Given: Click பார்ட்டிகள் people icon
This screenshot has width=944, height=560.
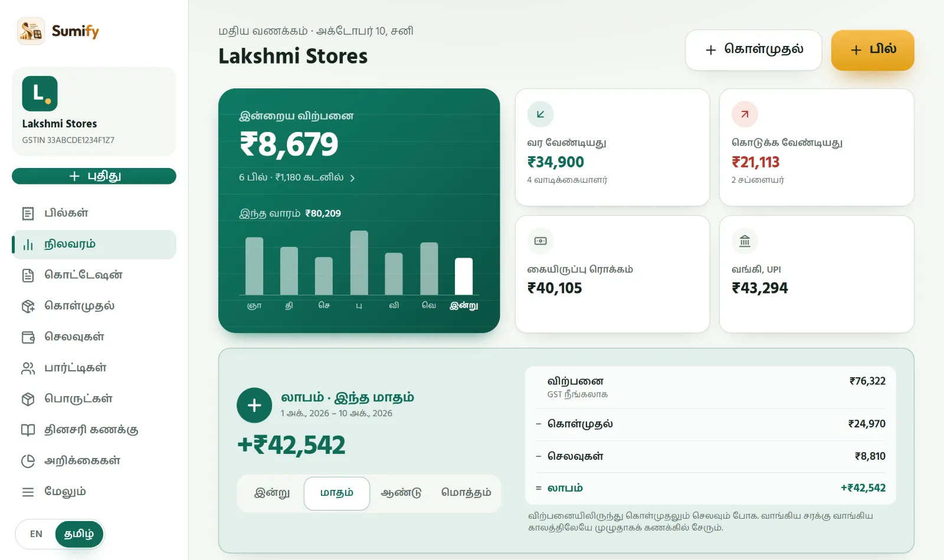Looking at the screenshot, I should point(28,368).
